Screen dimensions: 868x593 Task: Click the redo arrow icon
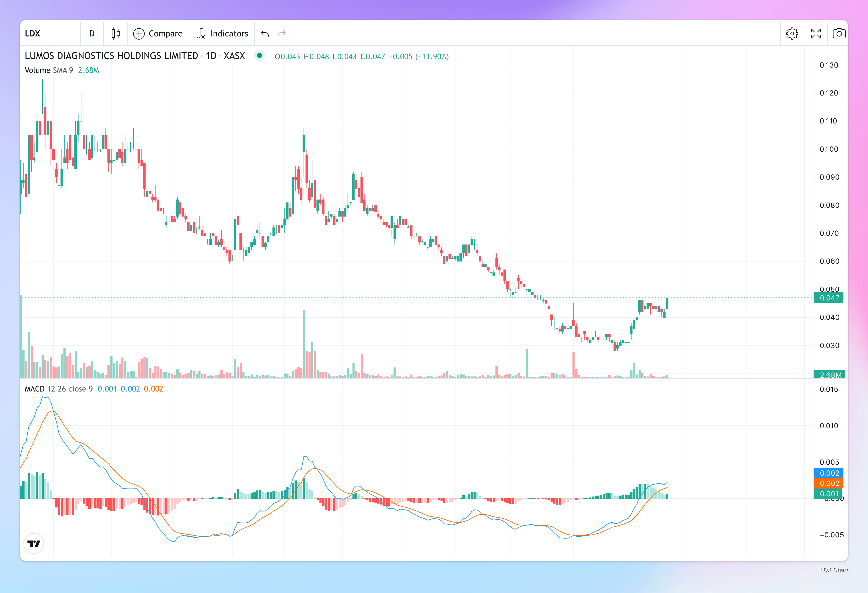tap(282, 34)
